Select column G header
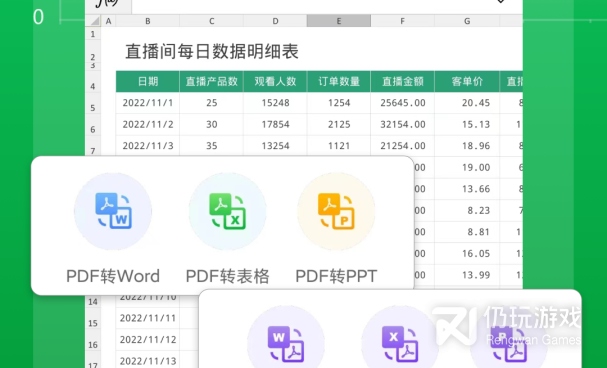The height and width of the screenshot is (368, 607). [x=467, y=21]
